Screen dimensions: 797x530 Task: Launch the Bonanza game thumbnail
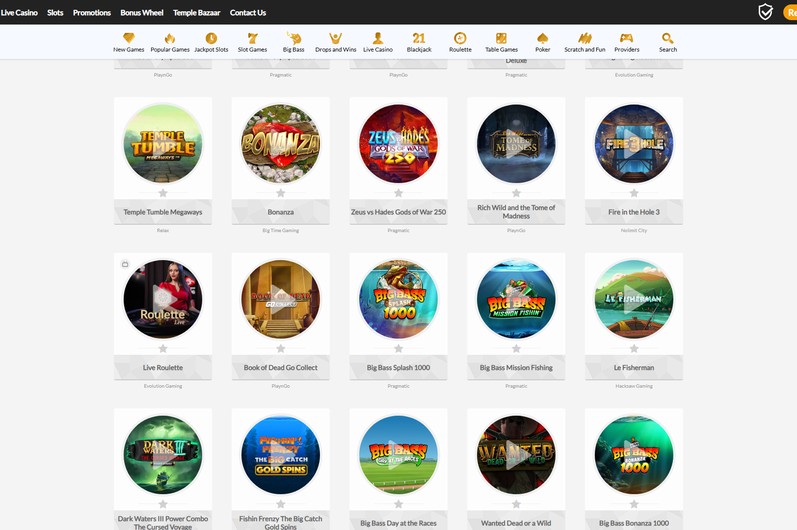(281, 144)
